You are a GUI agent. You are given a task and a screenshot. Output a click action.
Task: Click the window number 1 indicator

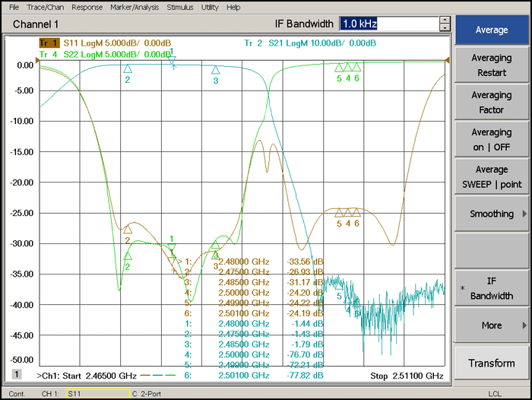[16, 374]
